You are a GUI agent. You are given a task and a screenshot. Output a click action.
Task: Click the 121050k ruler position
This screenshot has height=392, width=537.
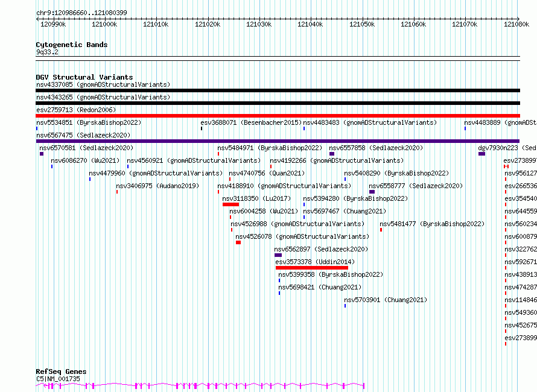[362, 24]
